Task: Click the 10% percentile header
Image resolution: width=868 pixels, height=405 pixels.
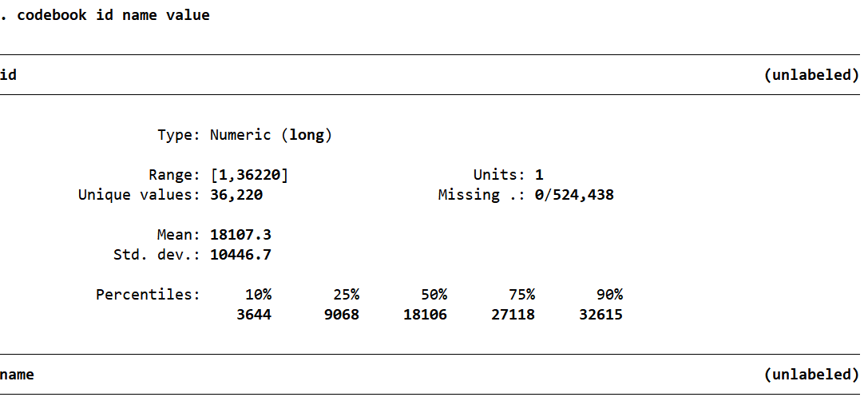Action: pyautogui.click(x=258, y=295)
